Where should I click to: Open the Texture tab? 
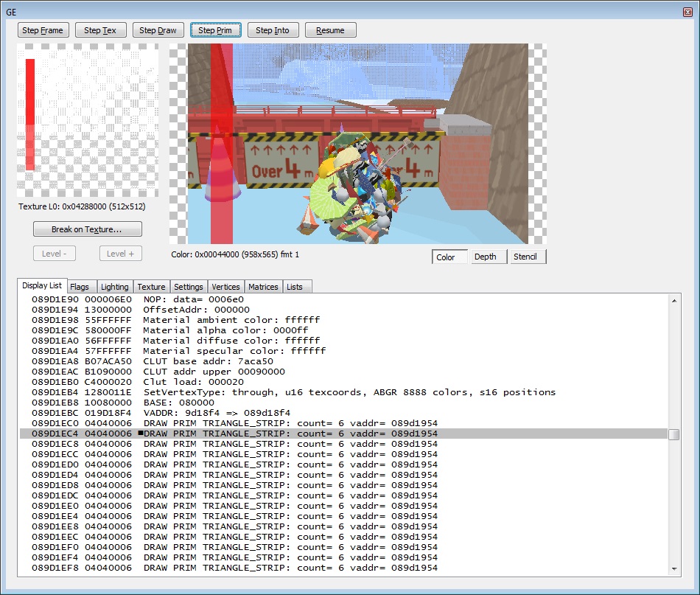[151, 287]
